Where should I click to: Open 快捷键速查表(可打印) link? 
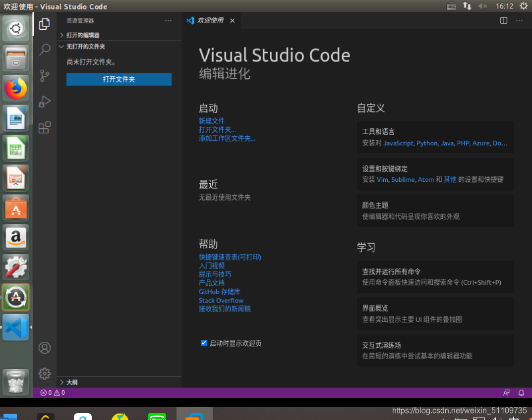(x=230, y=257)
